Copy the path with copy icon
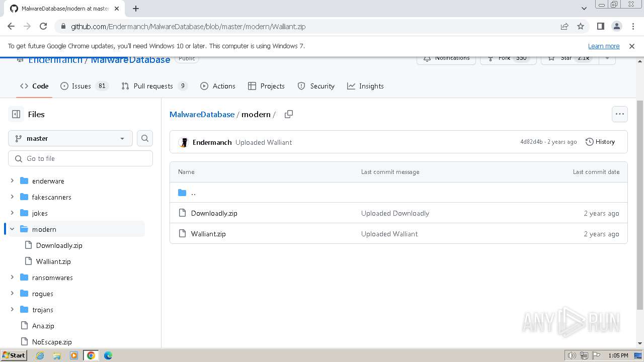The image size is (644, 362). tap(289, 114)
